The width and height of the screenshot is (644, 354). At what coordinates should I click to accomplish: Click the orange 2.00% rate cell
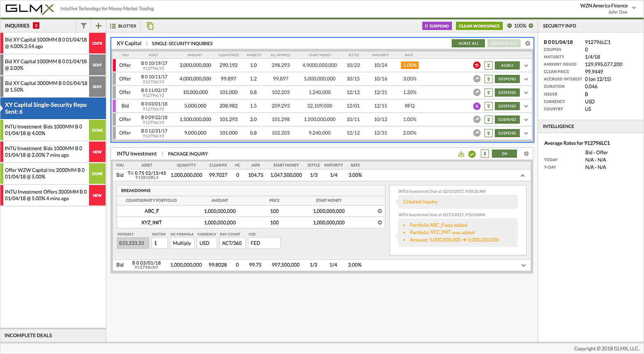point(410,65)
